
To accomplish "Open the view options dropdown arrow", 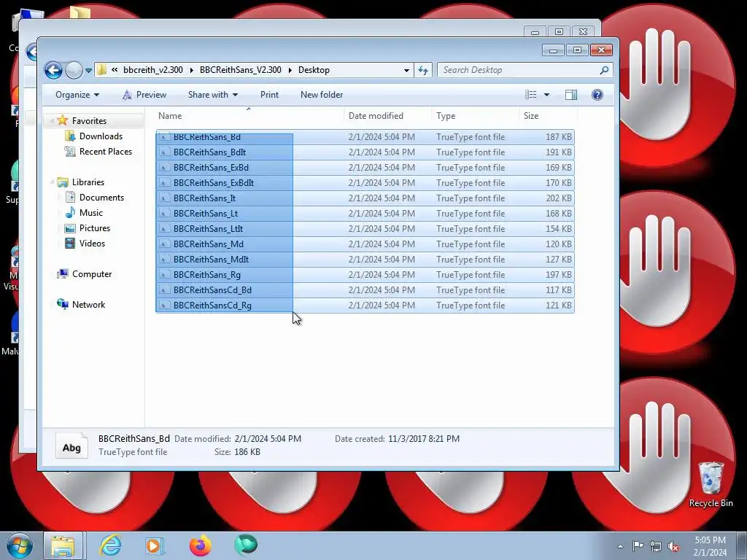I will (546, 95).
